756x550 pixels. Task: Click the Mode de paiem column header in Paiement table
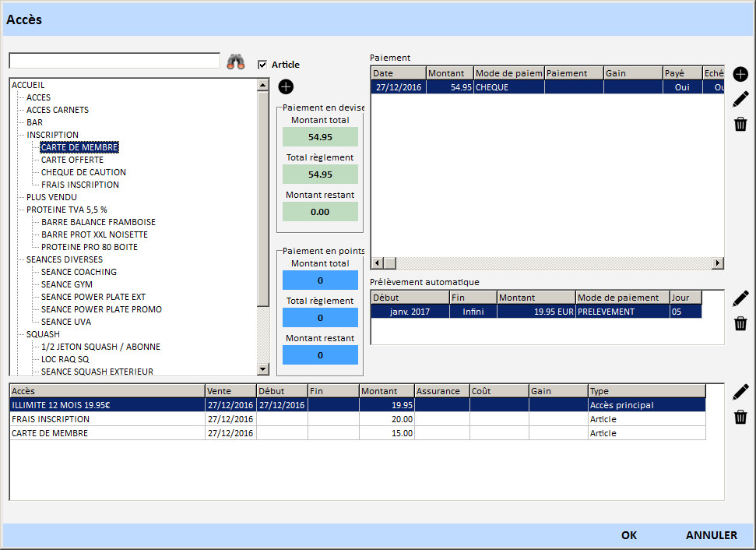tap(509, 73)
